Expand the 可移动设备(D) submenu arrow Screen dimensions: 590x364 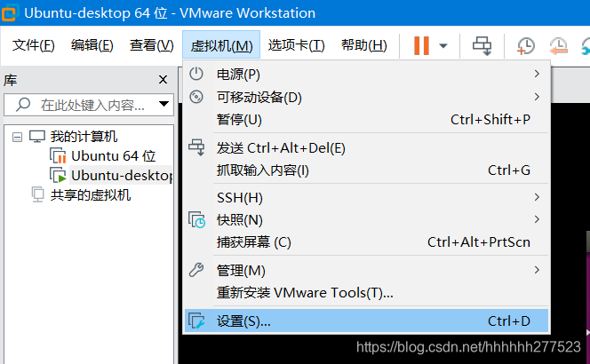[x=537, y=97]
